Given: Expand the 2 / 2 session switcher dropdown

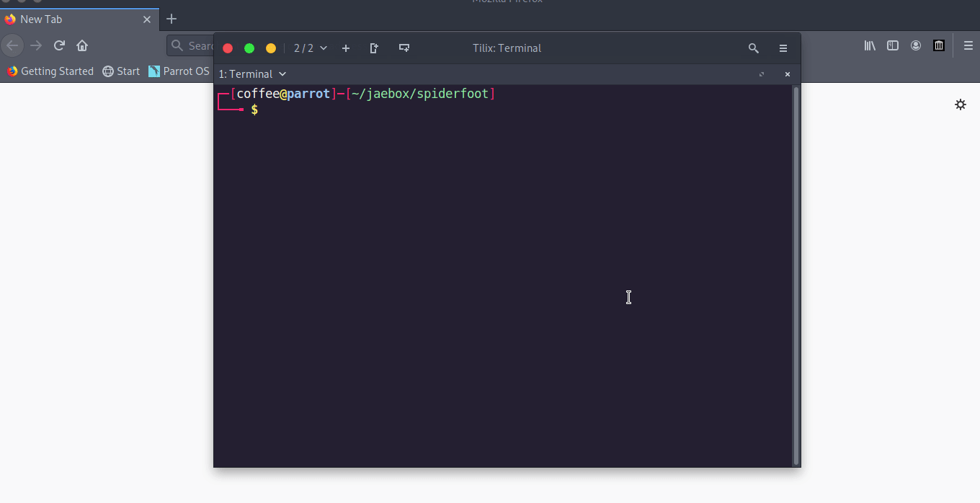Looking at the screenshot, I should pos(311,48).
